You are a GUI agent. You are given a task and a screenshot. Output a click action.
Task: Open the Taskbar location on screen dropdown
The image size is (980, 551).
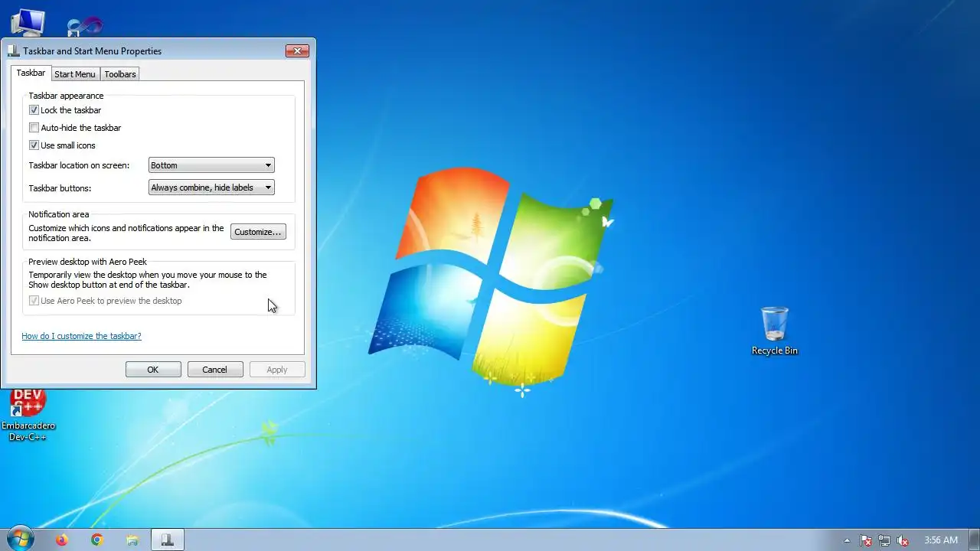[211, 165]
